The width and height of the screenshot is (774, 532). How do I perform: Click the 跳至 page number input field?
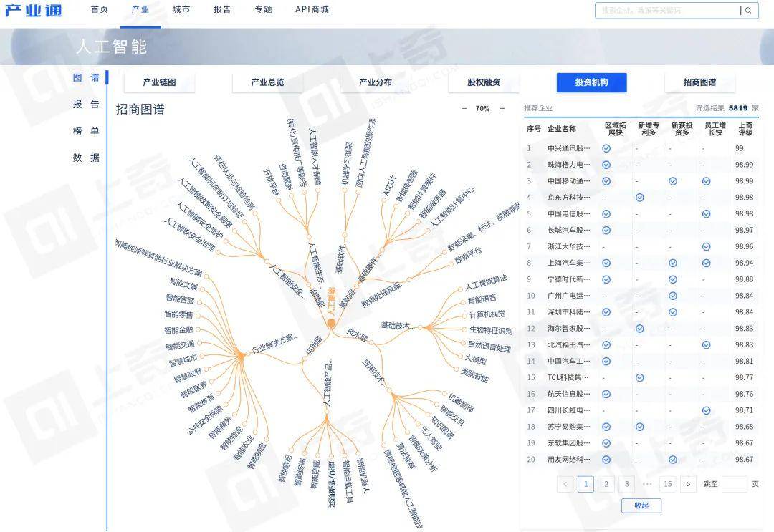point(734,484)
